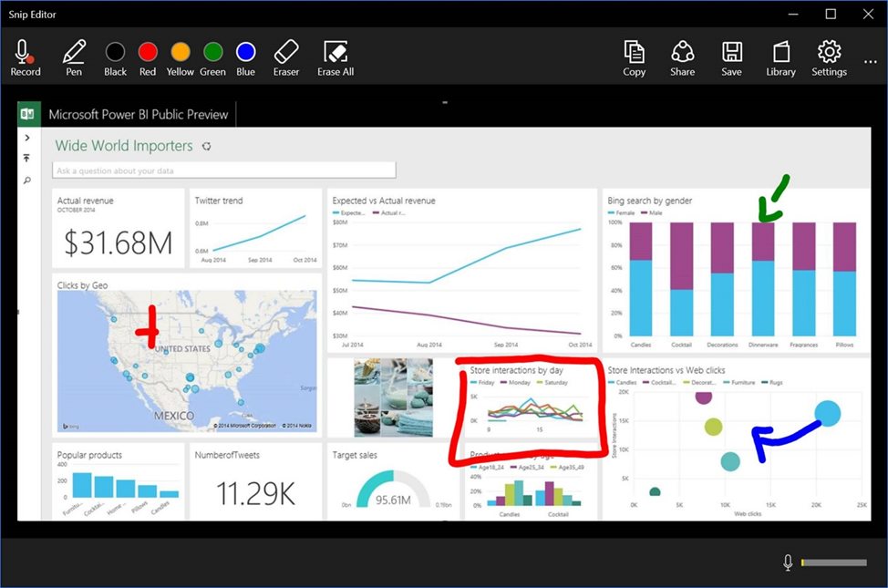Image resolution: width=888 pixels, height=588 pixels.
Task: Maximize the Snip Editor window
Action: click(x=831, y=14)
